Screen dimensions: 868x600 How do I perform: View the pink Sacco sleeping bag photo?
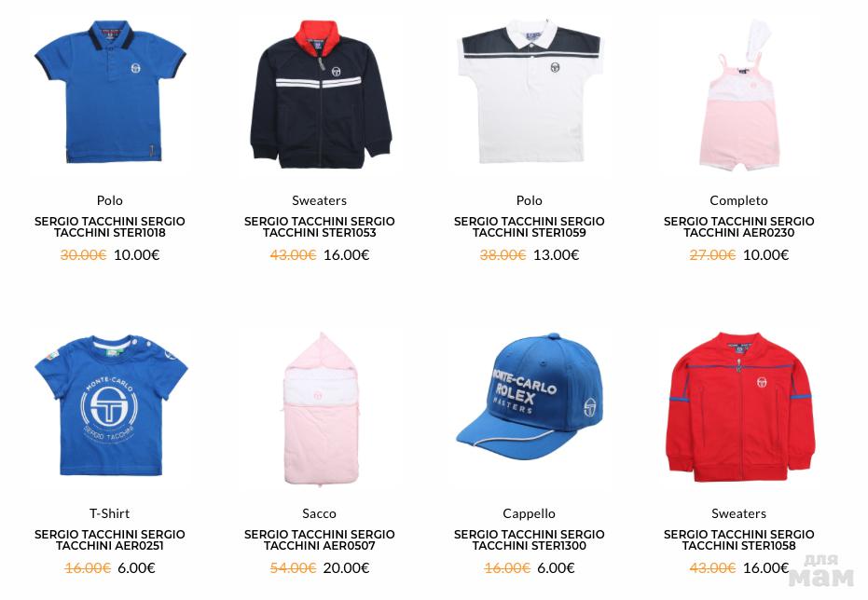[321, 409]
